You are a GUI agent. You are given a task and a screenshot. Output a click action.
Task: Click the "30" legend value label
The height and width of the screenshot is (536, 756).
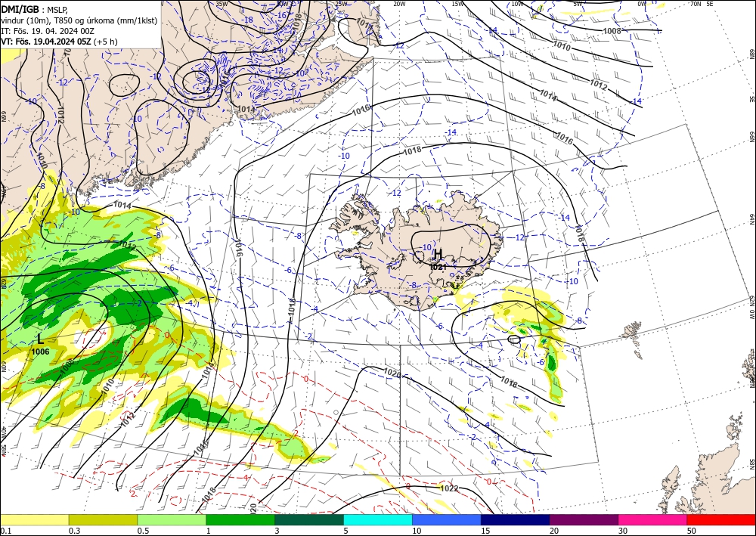pos(623,531)
